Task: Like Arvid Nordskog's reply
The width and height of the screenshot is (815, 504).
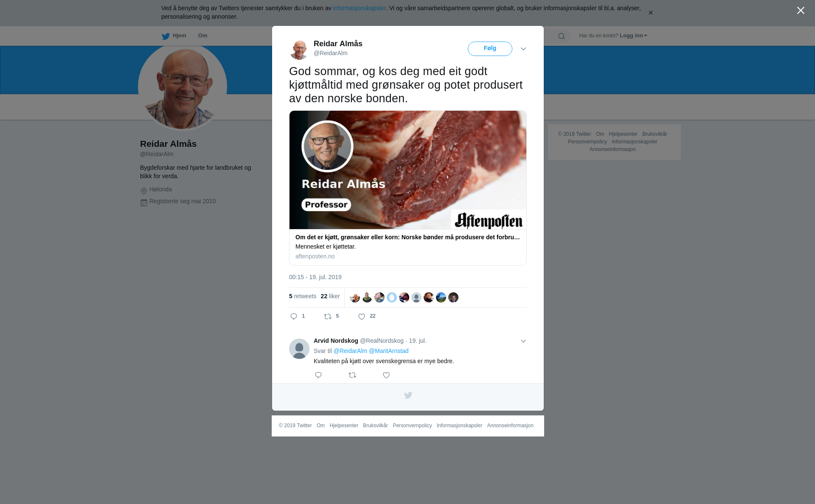Action: 386,375
